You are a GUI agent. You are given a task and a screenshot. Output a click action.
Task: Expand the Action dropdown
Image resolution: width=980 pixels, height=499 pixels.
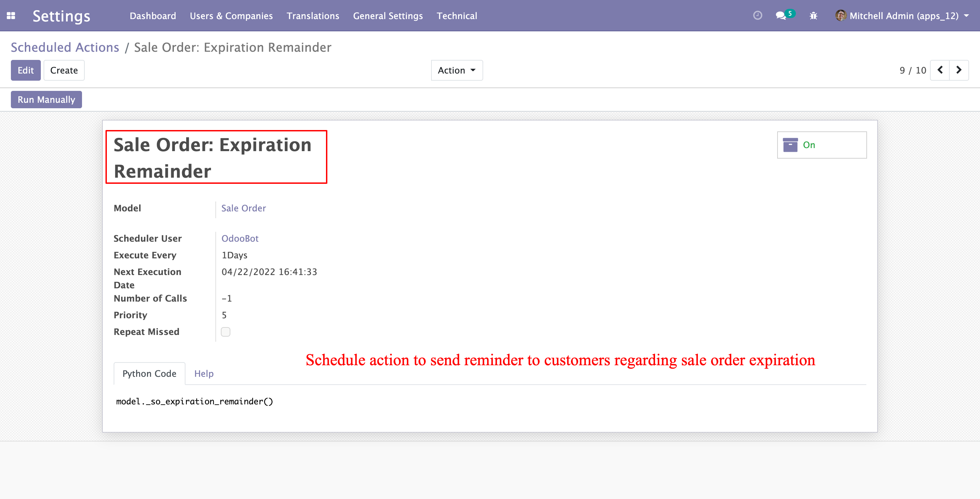coord(457,70)
